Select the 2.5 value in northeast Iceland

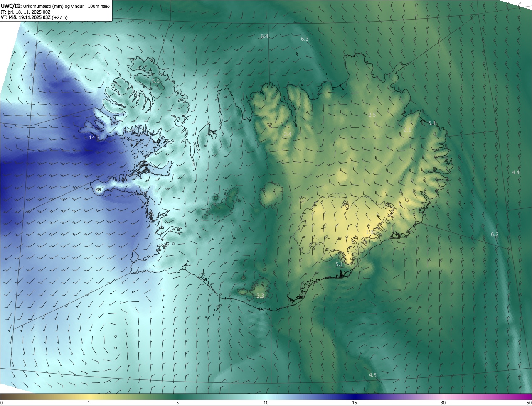click(372, 115)
